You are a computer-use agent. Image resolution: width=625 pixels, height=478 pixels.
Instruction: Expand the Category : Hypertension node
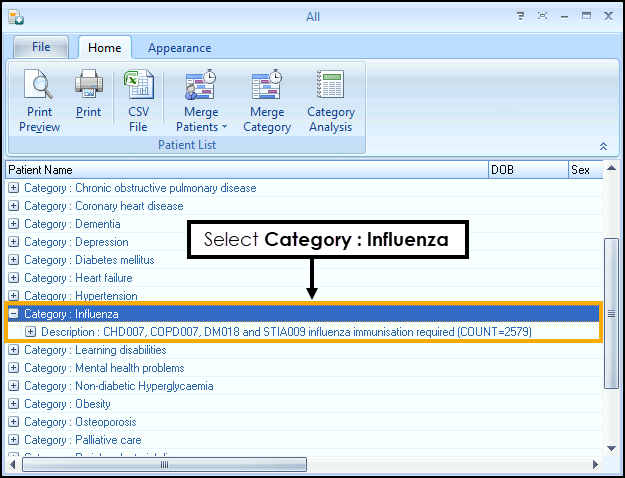click(14, 296)
